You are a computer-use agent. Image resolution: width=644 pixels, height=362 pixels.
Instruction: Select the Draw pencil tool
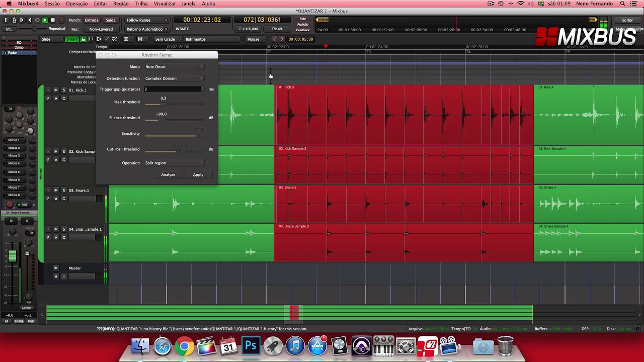[x=107, y=39]
